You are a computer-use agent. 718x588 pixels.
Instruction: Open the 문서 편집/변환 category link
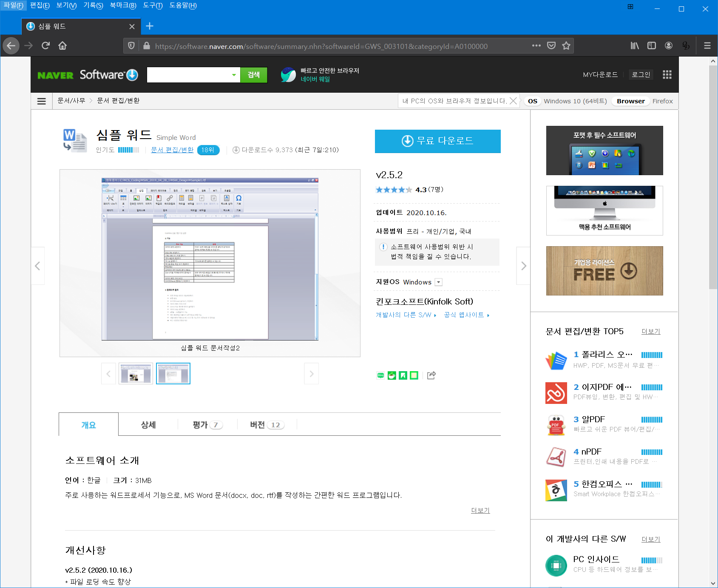[172, 150]
